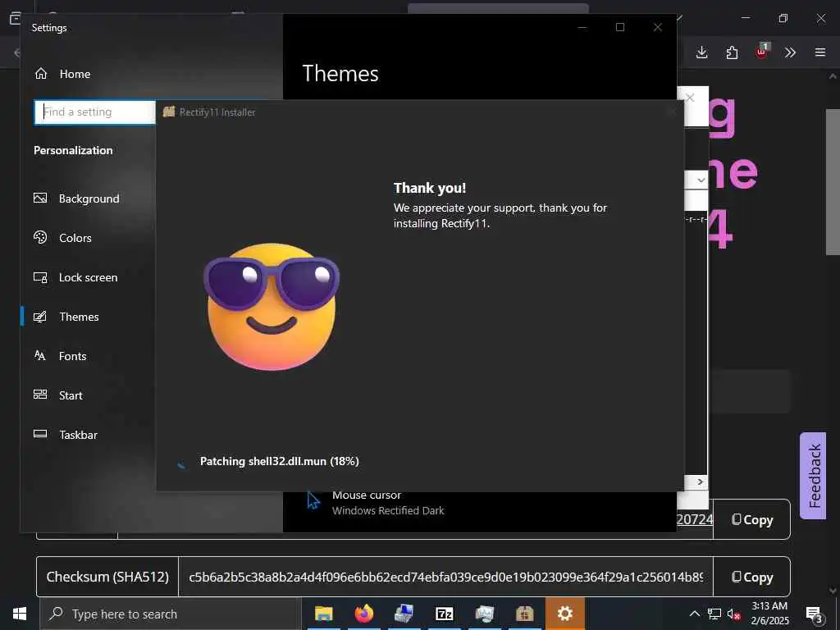
Task: Copy the SHA512 checksum value
Action: pyautogui.click(x=752, y=577)
